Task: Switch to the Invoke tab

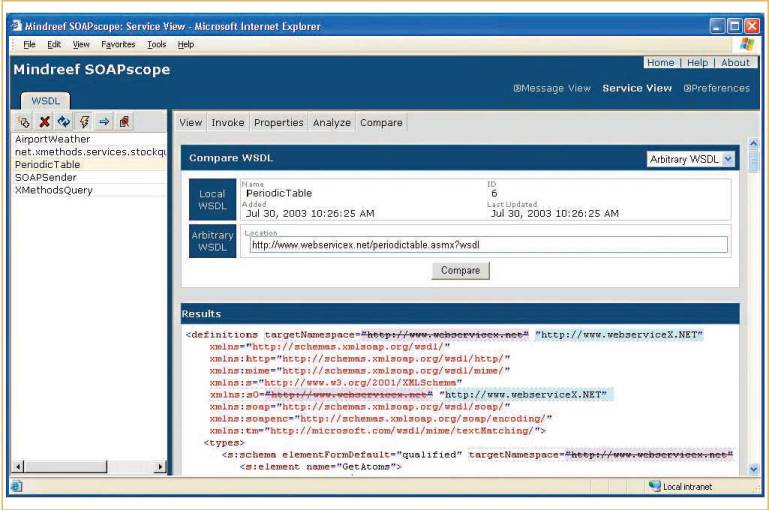Action: [x=228, y=123]
